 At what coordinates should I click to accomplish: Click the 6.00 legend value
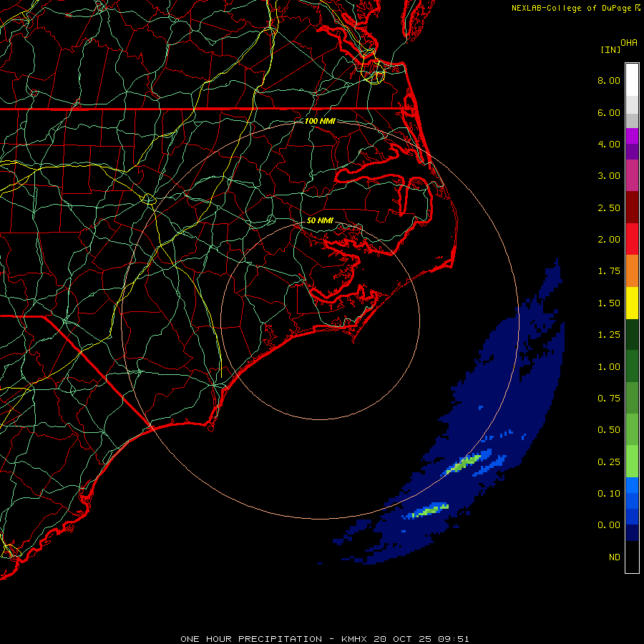[609, 112]
